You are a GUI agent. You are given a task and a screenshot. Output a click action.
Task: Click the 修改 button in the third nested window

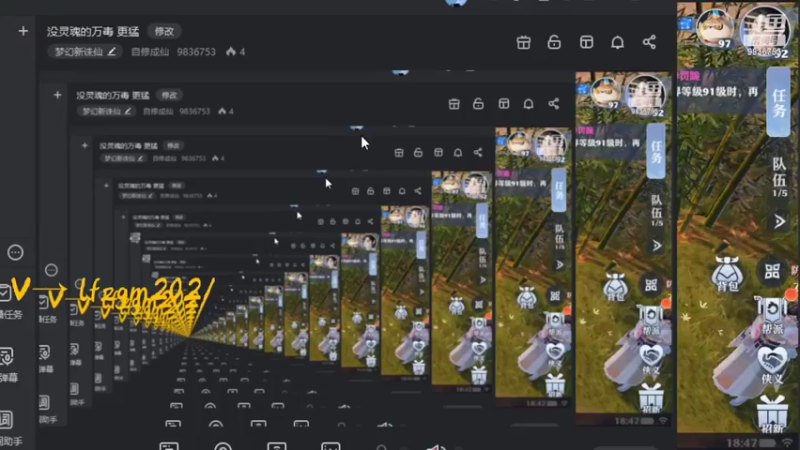173,146
